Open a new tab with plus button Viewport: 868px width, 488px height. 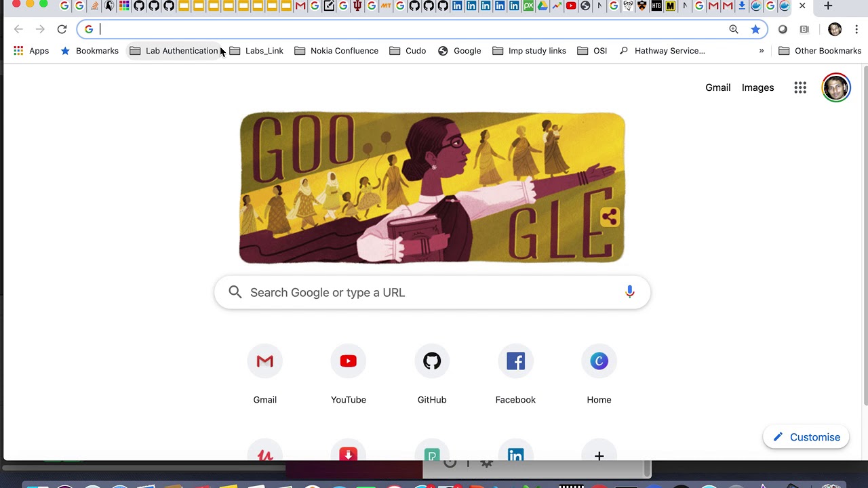click(828, 6)
